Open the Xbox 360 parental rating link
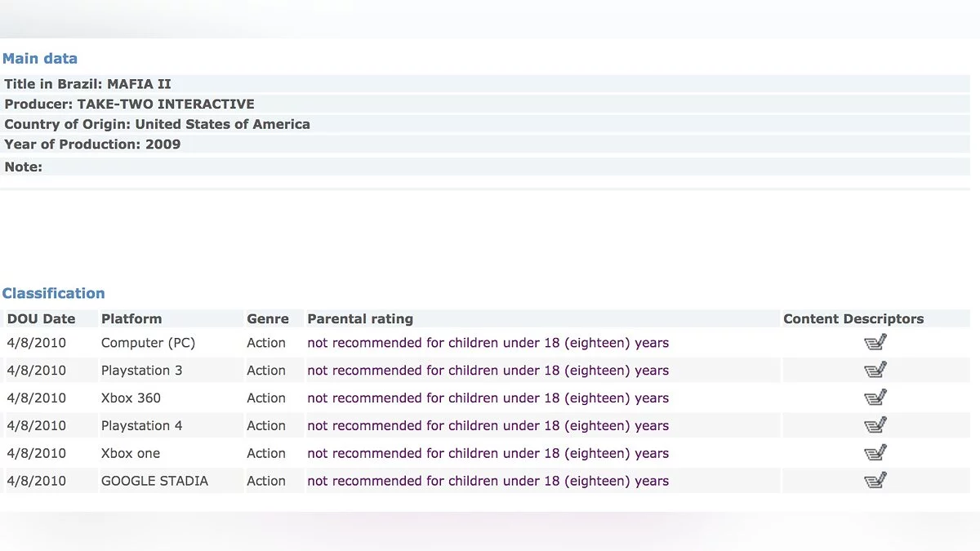Screen dimensions: 980x551 pyautogui.click(x=488, y=398)
